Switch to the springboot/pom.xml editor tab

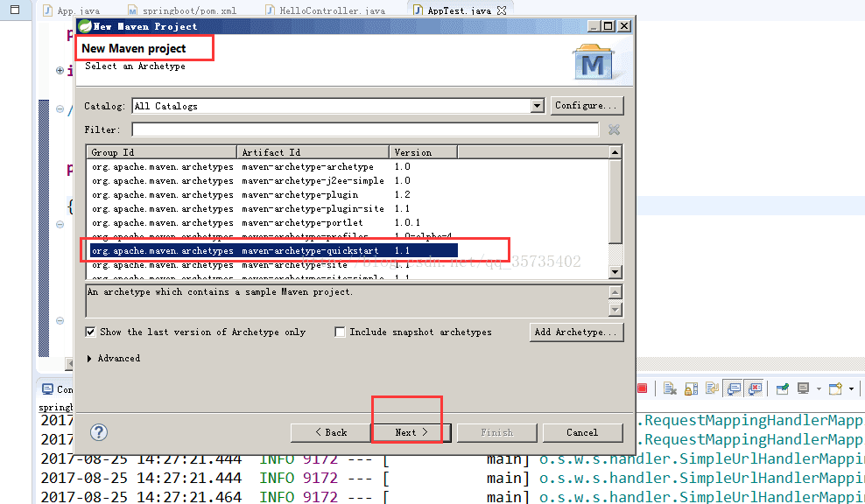(x=182, y=10)
